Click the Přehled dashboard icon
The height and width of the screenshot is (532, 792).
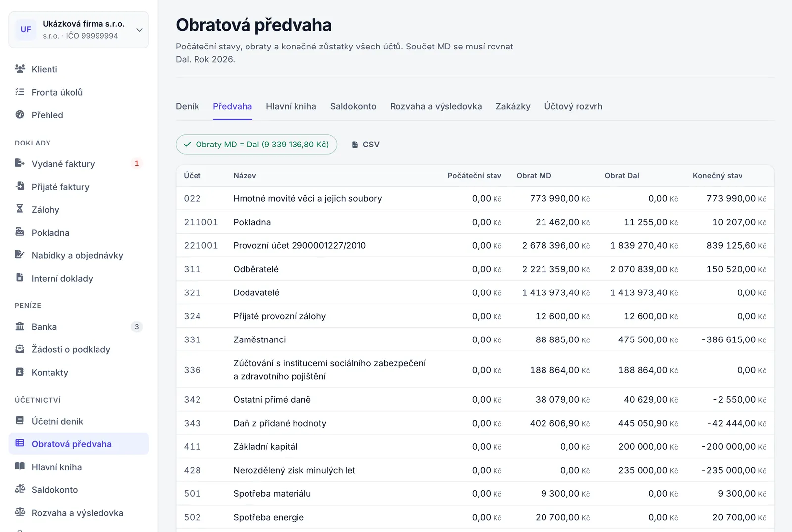20,114
